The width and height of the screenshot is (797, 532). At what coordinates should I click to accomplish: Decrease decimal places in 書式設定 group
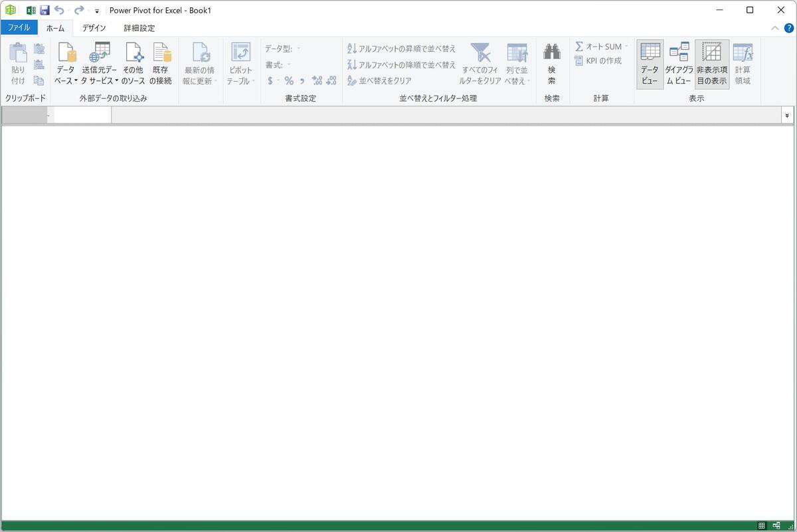pos(331,80)
